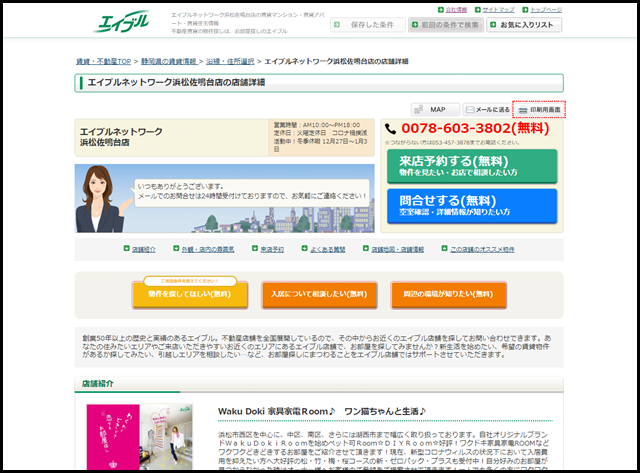640x473 pixels.
Task: Click the Waku Doki 家具家電Room heading
Action: 322,411
